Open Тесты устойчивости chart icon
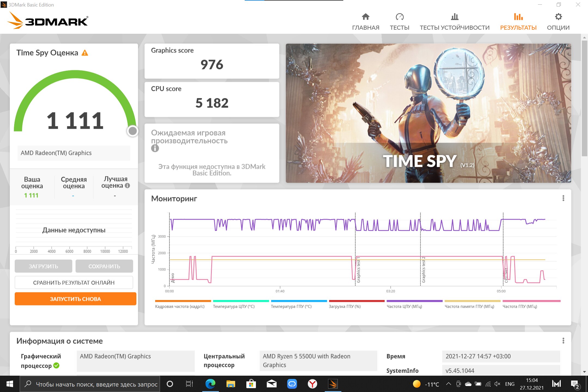The image size is (588, 392). (454, 17)
